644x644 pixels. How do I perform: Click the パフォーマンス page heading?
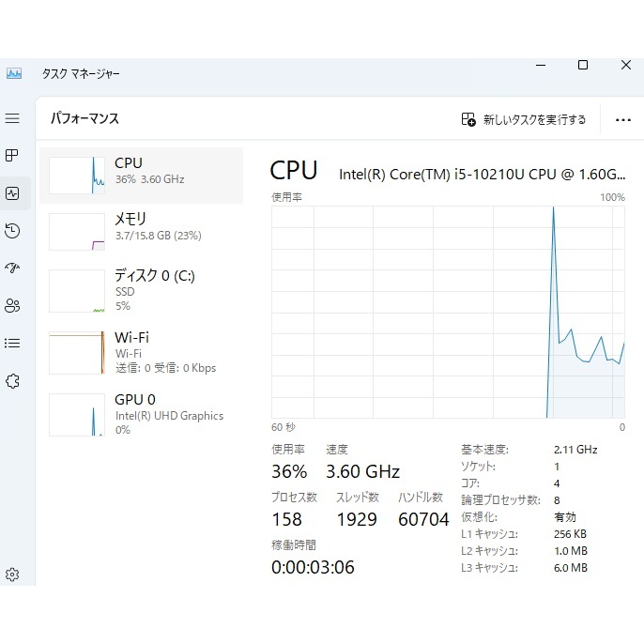(x=84, y=118)
